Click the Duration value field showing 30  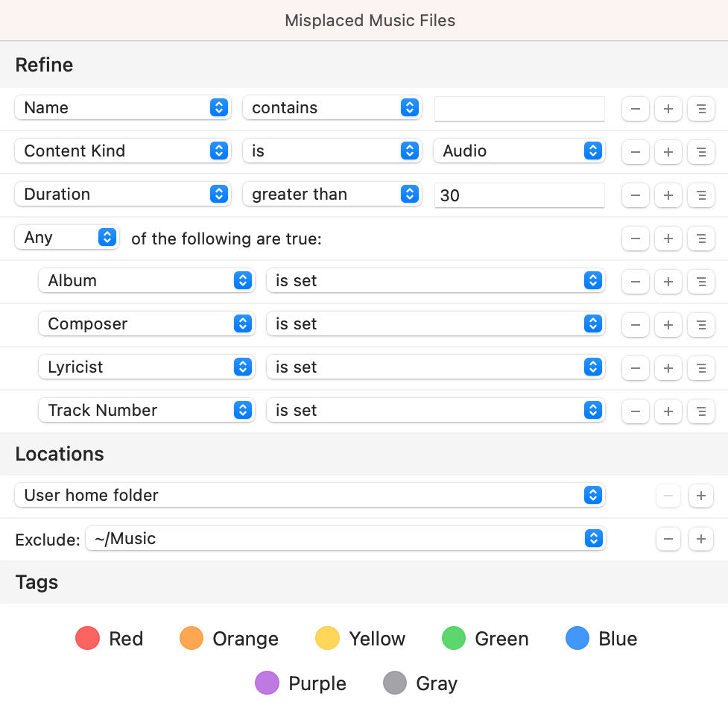(x=519, y=195)
